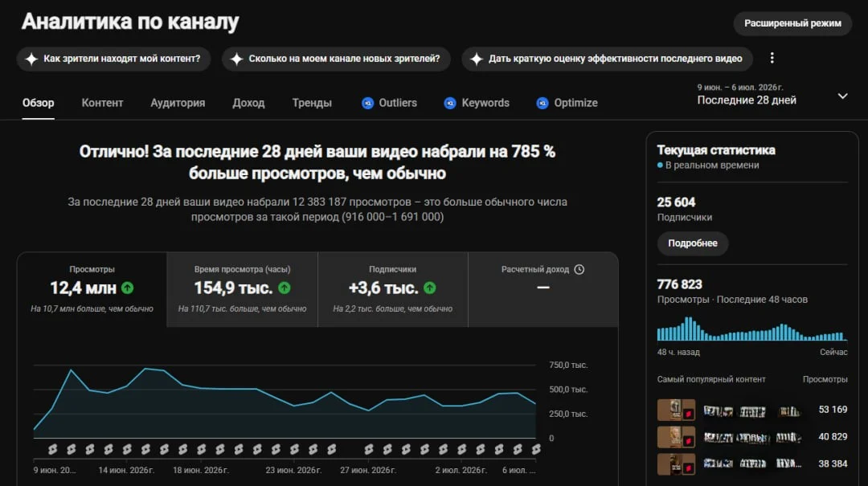Click the clock icon beside Расчетный доход
Image resolution: width=868 pixels, height=486 pixels.
[x=579, y=270]
